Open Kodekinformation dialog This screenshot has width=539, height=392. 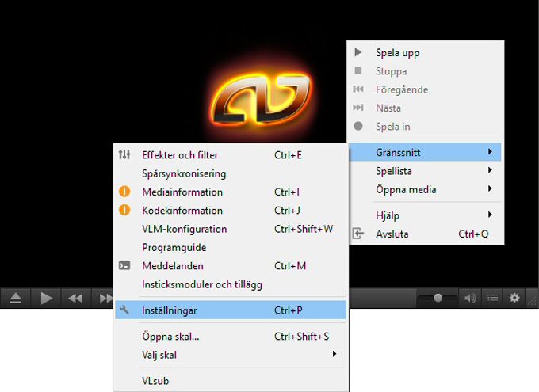(x=231, y=211)
